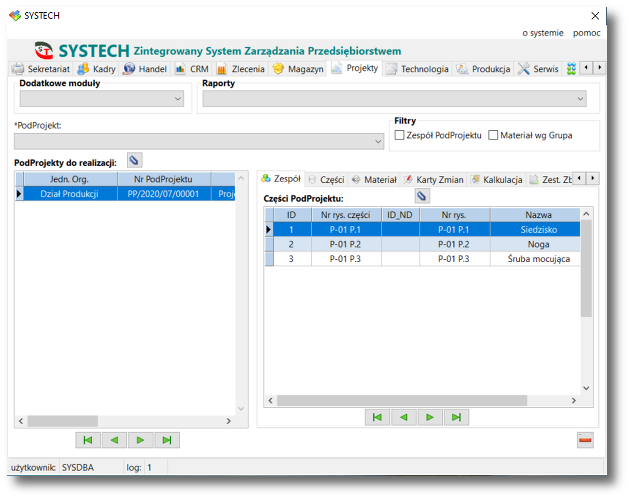630x499 pixels.
Task: Enable Materiał wg Grupa filter checkbox
Action: point(493,135)
